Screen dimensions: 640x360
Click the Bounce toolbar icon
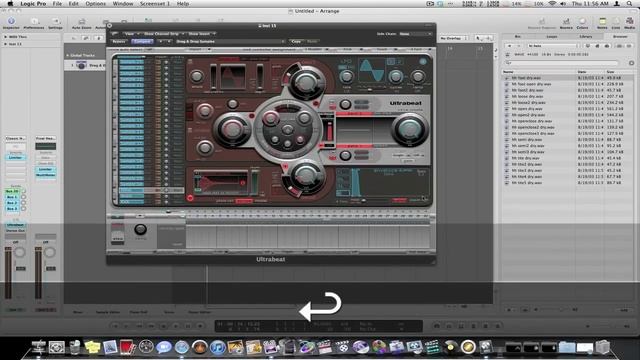pyautogui.click(x=566, y=21)
